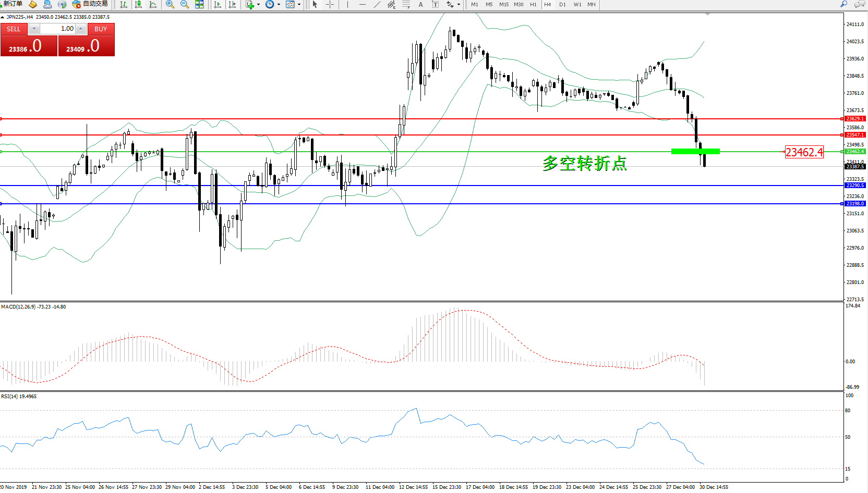
Task: Click the search magnifier icon at top right
Action: (843, 4)
